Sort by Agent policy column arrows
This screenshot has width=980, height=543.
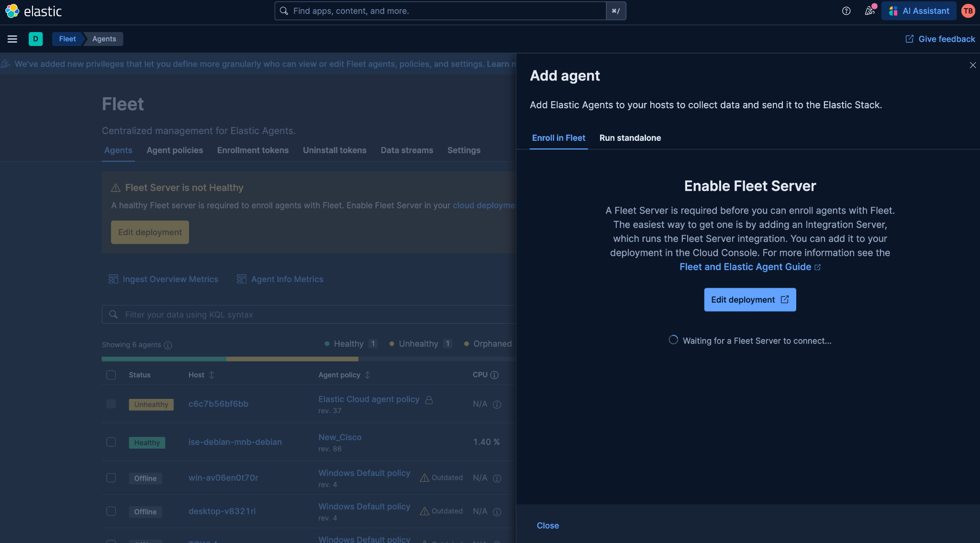[x=367, y=375]
